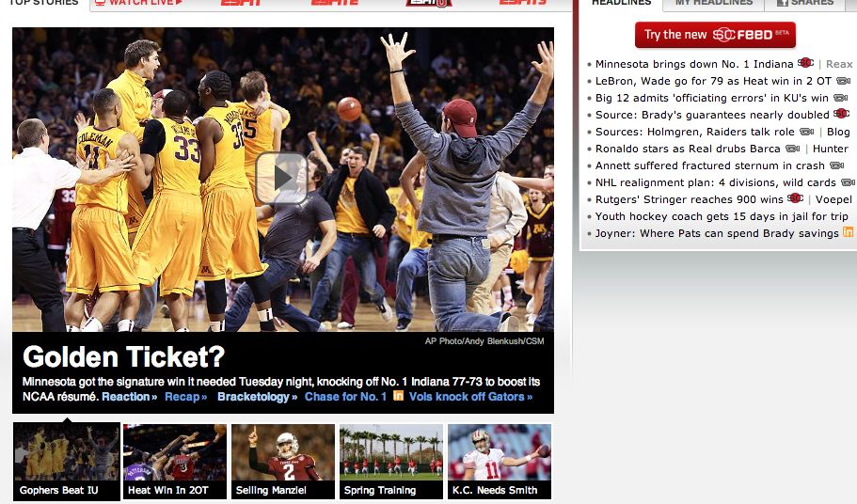Click video icon after Big 12 officiating headline
The width and height of the screenshot is (857, 504).
(841, 98)
